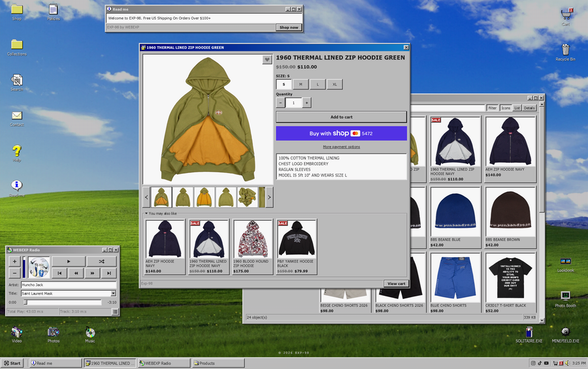The height and width of the screenshot is (369, 588).
Task: Rewind in WEBEXP Radio
Action: click(x=76, y=273)
